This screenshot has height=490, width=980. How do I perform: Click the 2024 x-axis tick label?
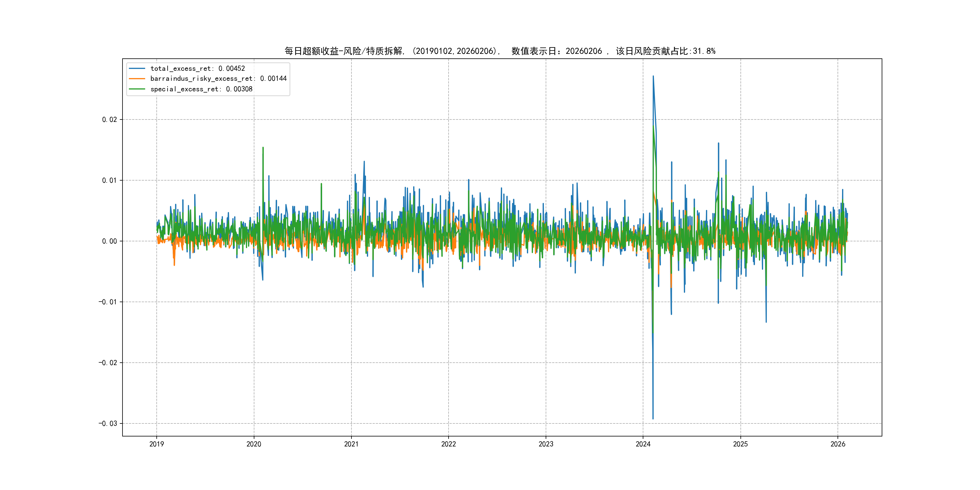pos(643,444)
